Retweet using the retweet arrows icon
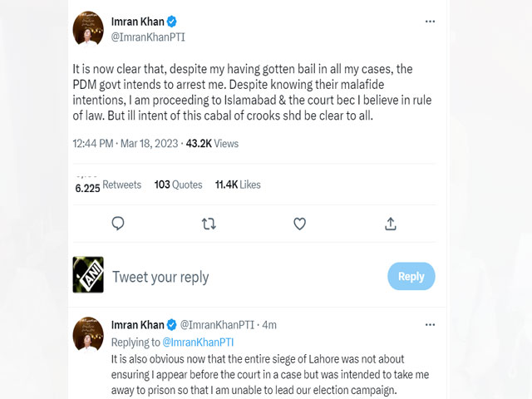This screenshot has width=532, height=399. 209,224
